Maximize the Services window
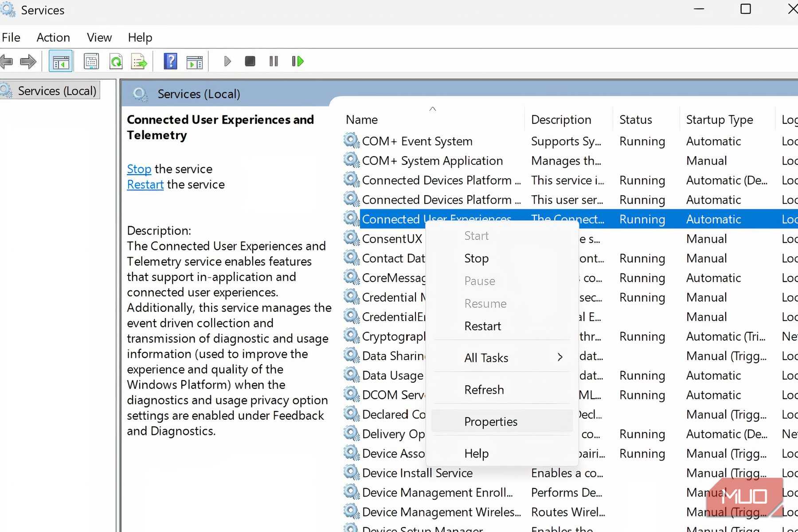This screenshot has height=532, width=798. click(x=746, y=9)
